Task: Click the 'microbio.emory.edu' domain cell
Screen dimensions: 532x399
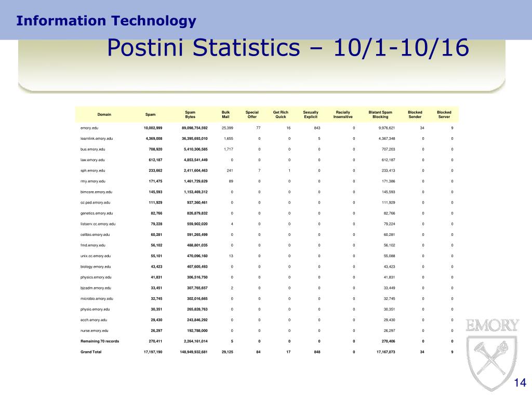Action: [97, 299]
